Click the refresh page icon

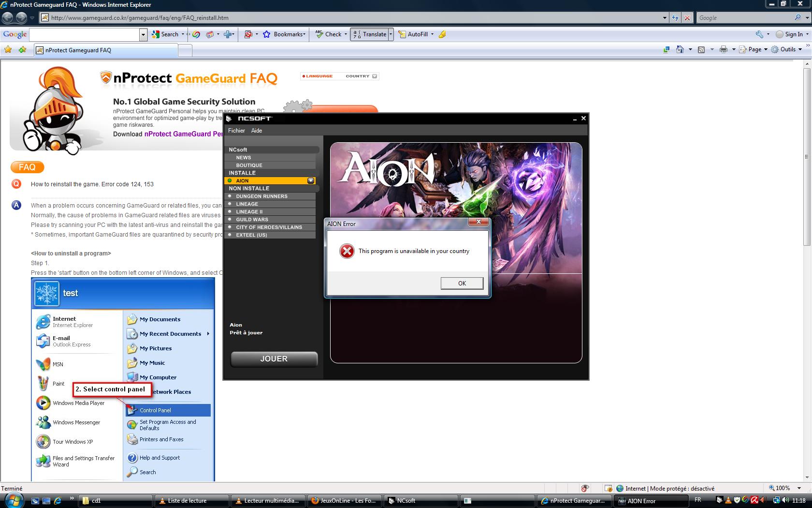coord(675,18)
